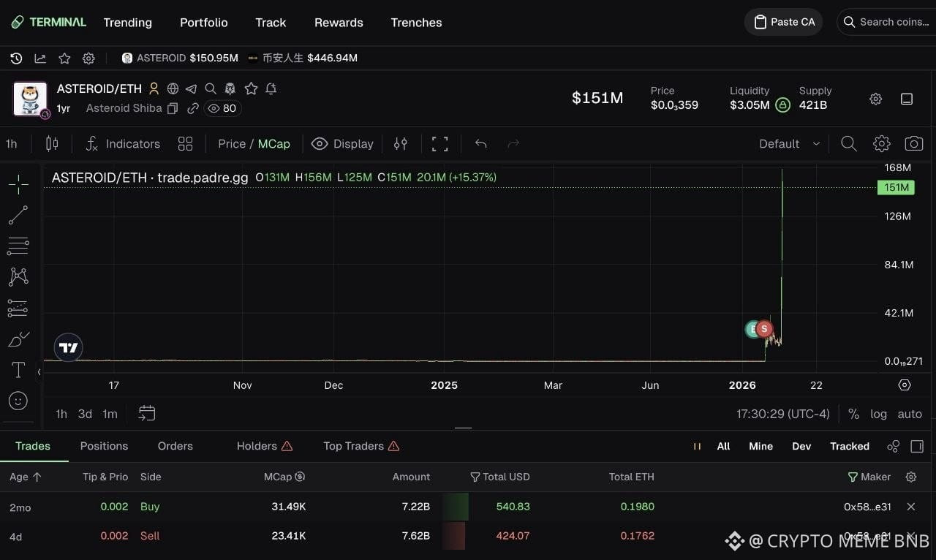Screen dimensions: 936x560
Task: Open token header settings gear
Action: pos(875,99)
